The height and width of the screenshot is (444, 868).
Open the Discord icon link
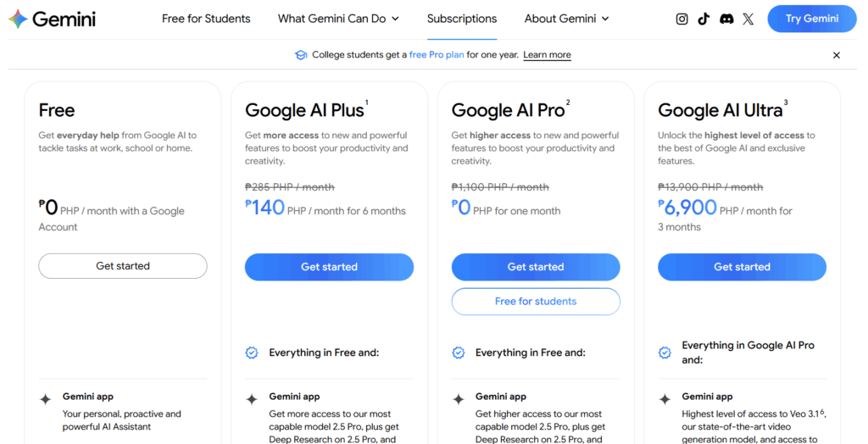726,19
